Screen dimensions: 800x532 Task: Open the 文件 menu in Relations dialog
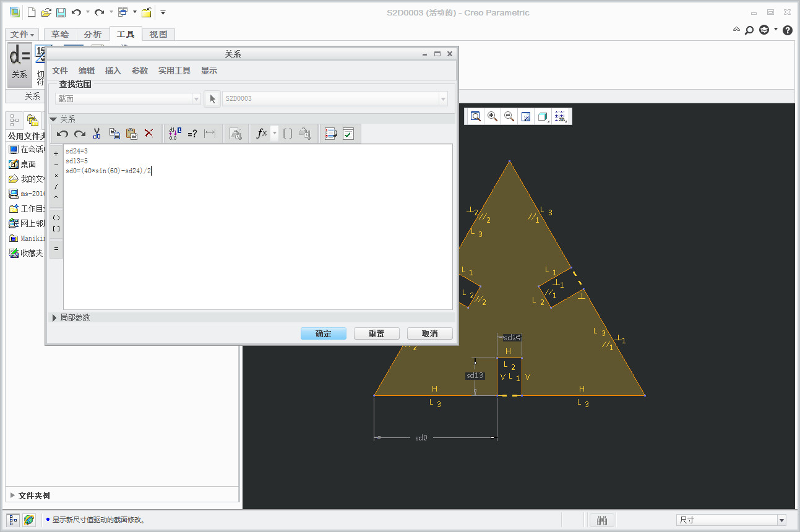point(60,71)
